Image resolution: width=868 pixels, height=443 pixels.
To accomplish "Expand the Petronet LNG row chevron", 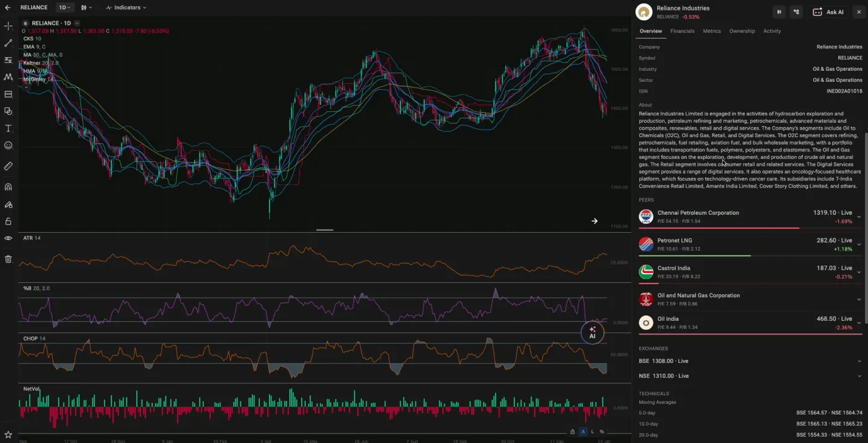I will [859, 244].
